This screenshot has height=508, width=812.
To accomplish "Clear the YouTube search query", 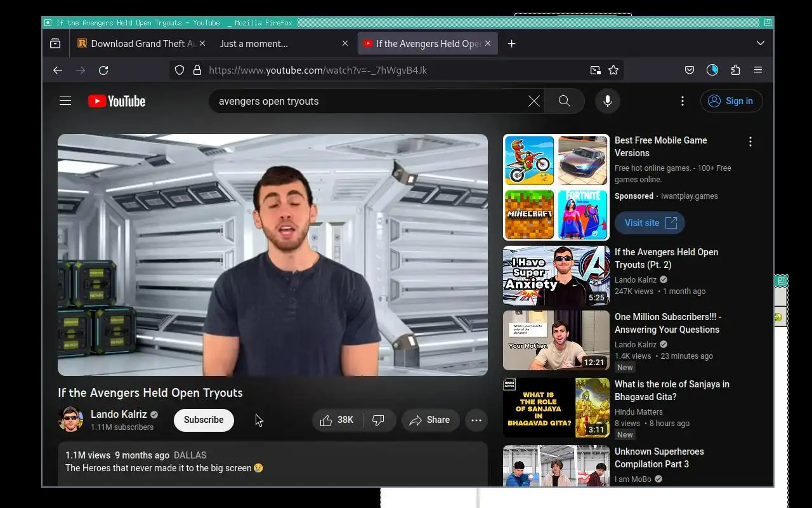I will point(534,101).
